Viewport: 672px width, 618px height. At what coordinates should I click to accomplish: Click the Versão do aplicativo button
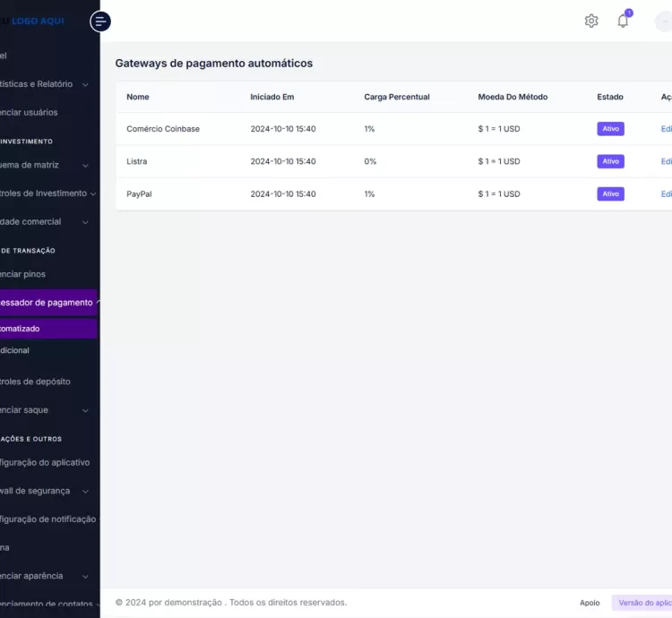click(x=642, y=603)
